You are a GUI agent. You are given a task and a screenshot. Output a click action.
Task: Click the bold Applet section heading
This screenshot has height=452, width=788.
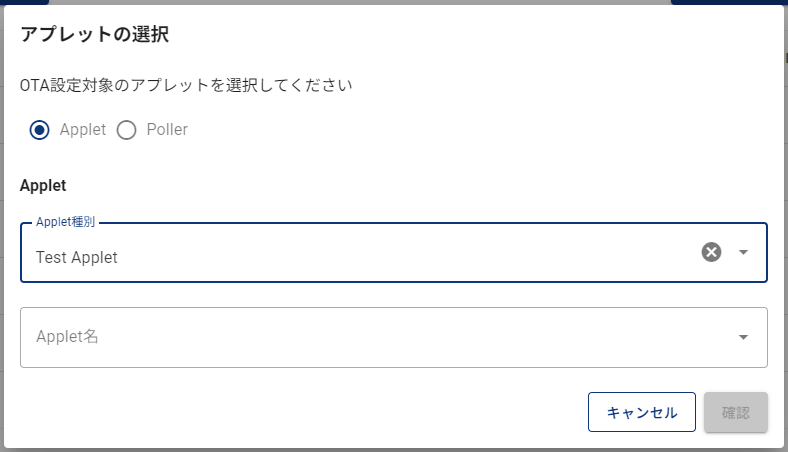43,186
